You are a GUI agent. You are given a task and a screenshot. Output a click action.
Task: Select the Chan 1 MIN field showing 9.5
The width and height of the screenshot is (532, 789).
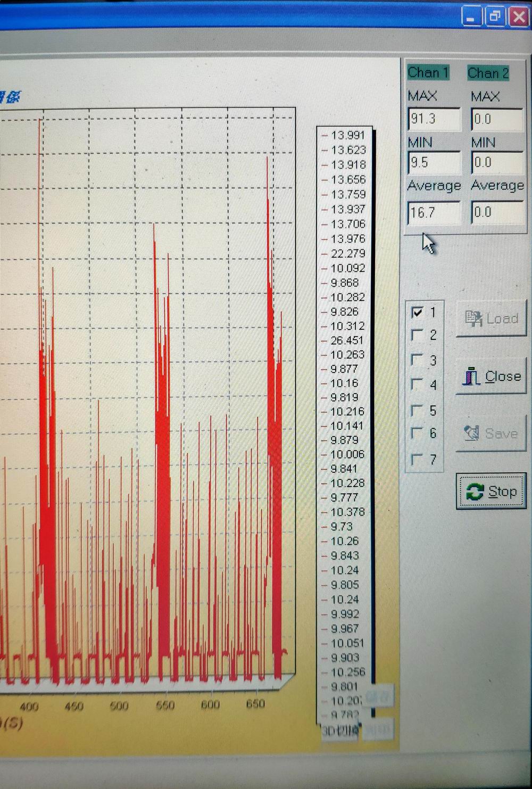point(434,162)
